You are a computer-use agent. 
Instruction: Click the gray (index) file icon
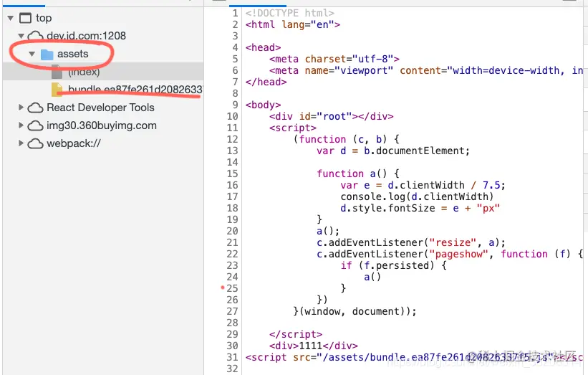[57, 72]
